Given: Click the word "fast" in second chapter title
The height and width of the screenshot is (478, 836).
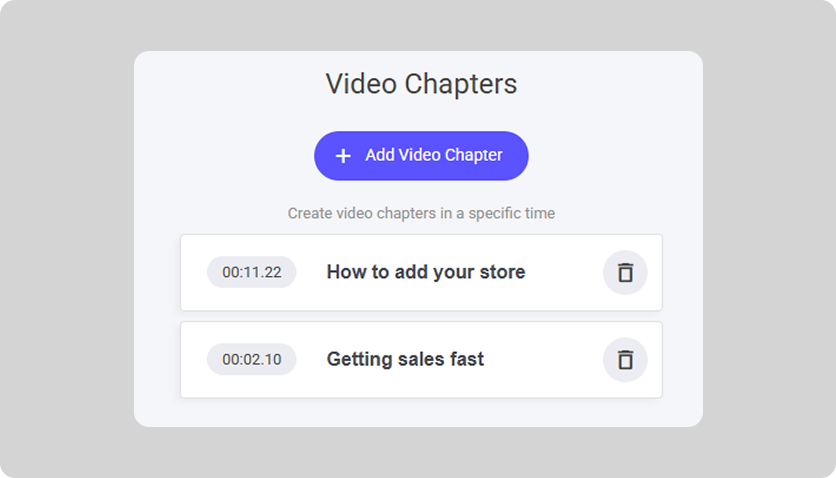Looking at the screenshot, I should point(466,360).
